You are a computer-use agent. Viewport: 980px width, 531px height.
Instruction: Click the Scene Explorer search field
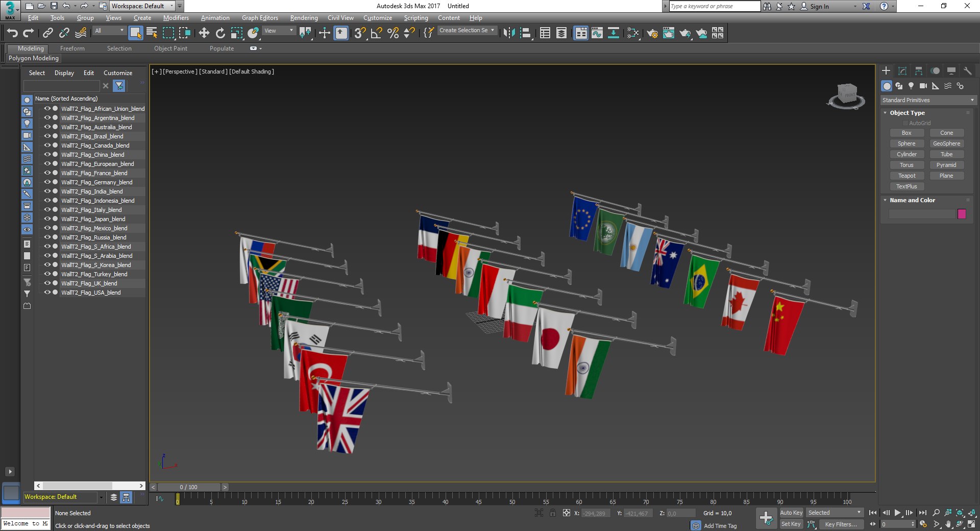click(61, 86)
